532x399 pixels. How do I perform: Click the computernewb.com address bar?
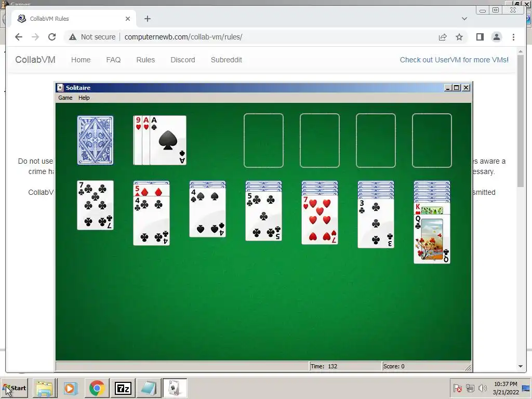coord(183,37)
